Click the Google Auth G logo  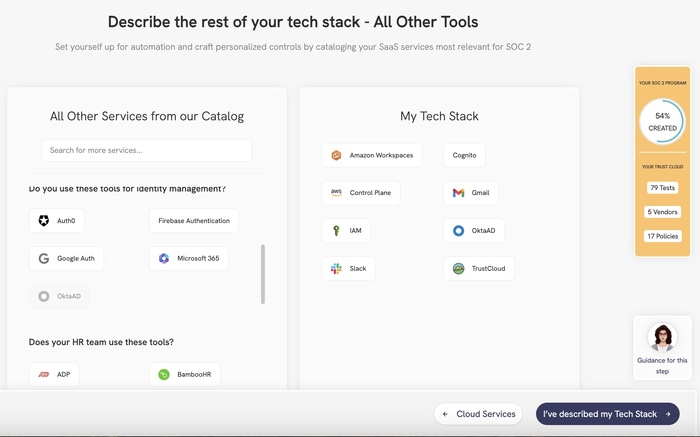click(44, 258)
